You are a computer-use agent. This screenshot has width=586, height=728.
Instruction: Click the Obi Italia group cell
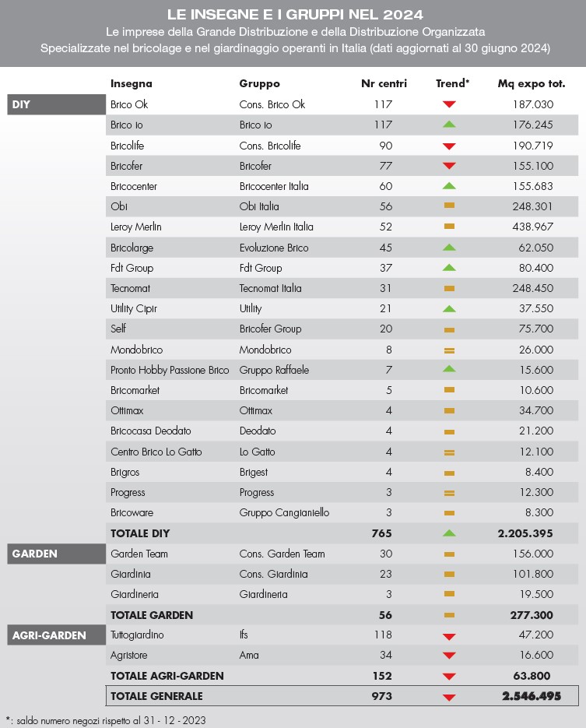(259, 206)
